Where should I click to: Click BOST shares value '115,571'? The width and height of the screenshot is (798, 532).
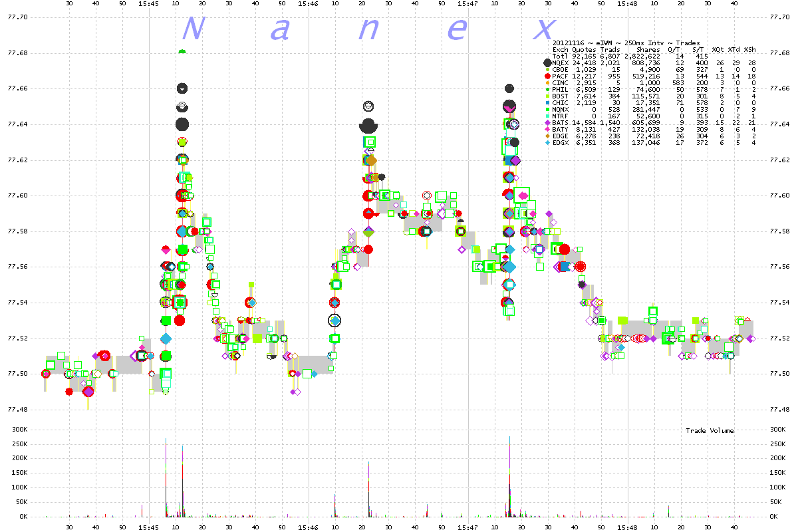coord(646,96)
